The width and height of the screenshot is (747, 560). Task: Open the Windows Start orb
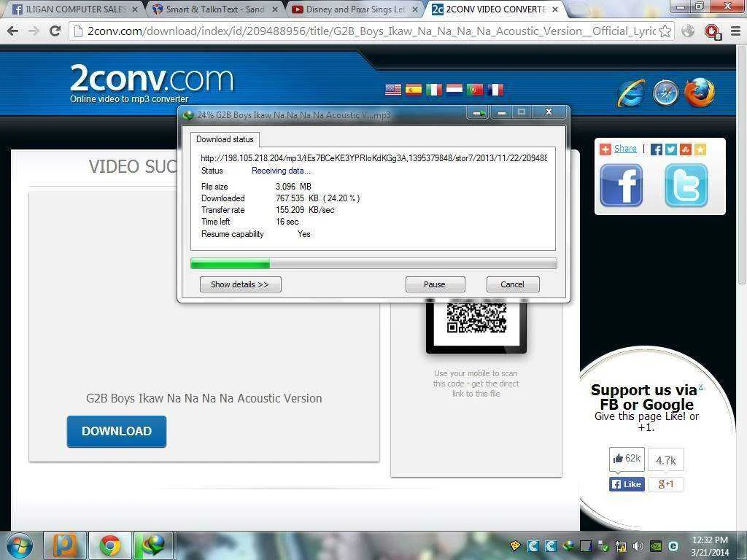18,546
